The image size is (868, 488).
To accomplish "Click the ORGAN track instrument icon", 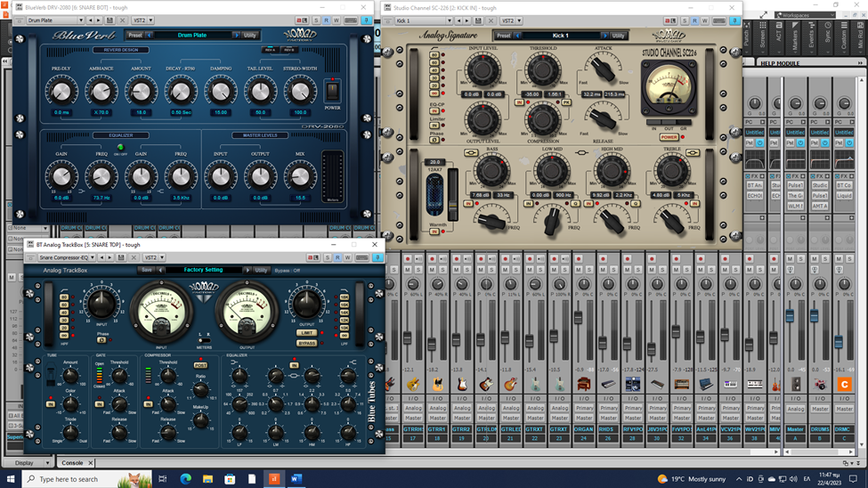I will 583,384.
